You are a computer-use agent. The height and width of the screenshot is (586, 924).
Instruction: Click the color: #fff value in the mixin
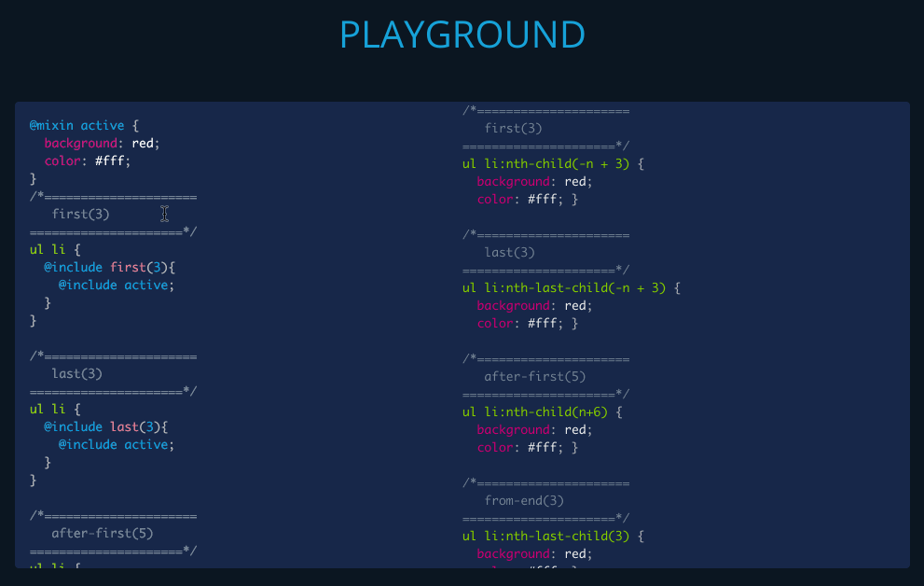[x=89, y=160]
